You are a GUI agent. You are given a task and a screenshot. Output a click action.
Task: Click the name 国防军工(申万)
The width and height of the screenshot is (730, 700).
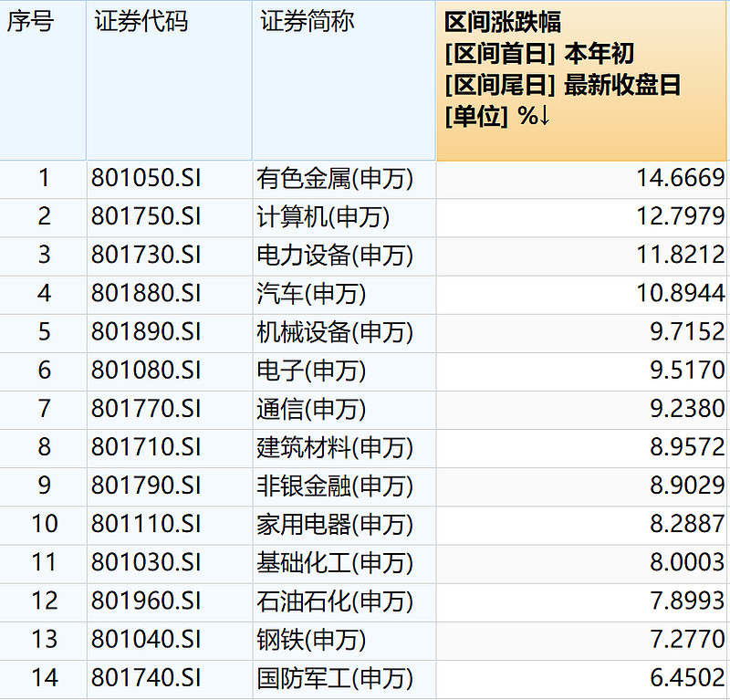pyautogui.click(x=335, y=679)
